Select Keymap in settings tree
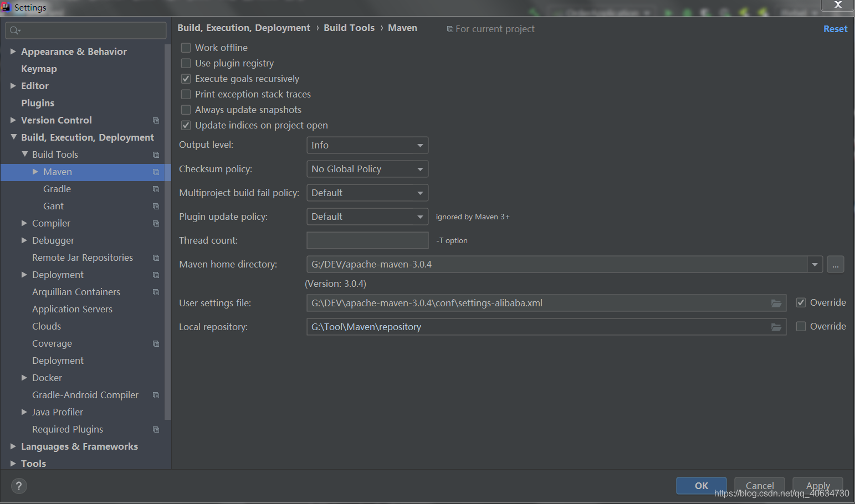 pyautogui.click(x=39, y=69)
